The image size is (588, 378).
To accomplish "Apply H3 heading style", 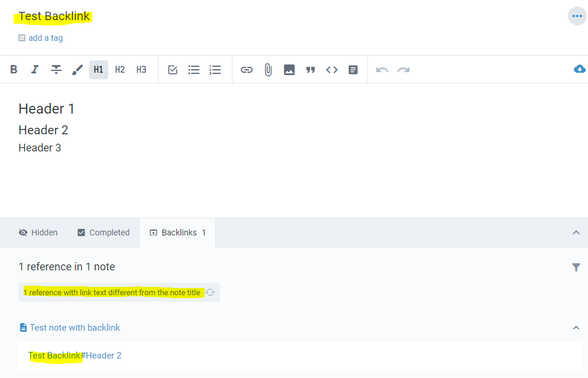I will click(141, 69).
